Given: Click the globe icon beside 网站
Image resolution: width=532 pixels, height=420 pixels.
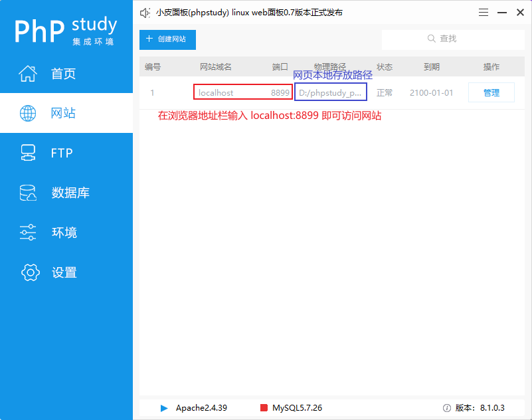Looking at the screenshot, I should tap(28, 113).
